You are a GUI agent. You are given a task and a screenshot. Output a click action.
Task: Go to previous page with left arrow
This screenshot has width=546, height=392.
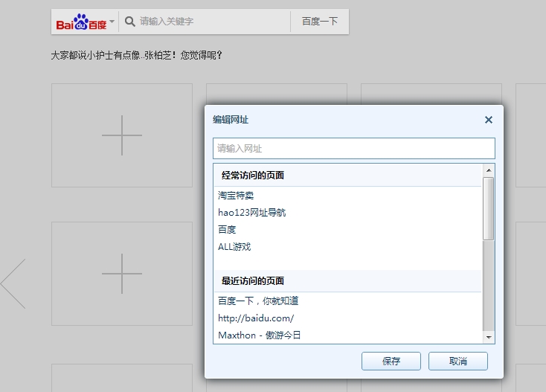13,283
